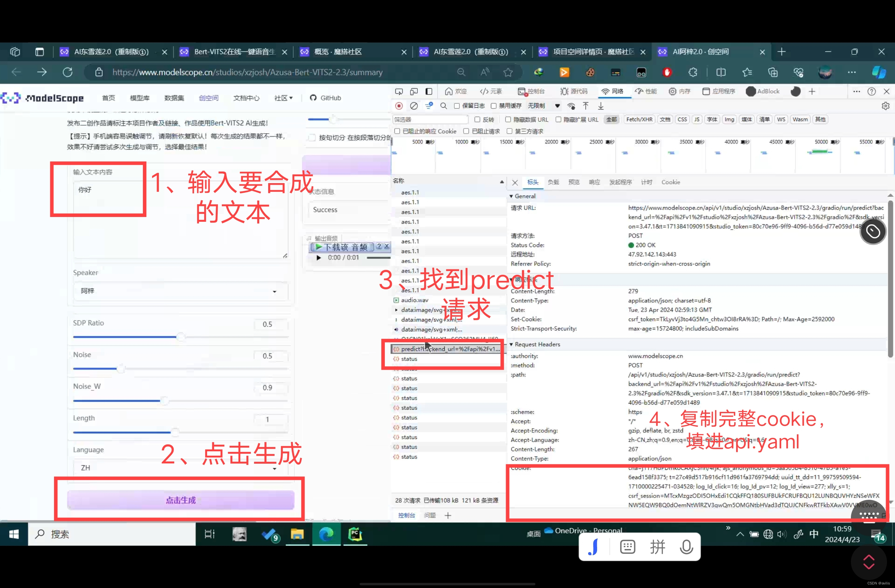Open the GitHub link in navigation
The width and height of the screenshot is (895, 588).
pos(325,98)
